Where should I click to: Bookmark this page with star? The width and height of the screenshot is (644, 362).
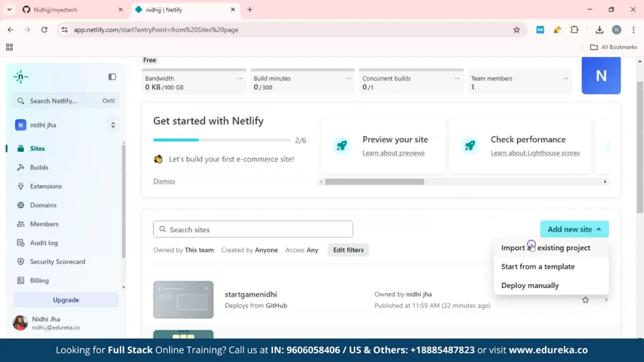516,30
